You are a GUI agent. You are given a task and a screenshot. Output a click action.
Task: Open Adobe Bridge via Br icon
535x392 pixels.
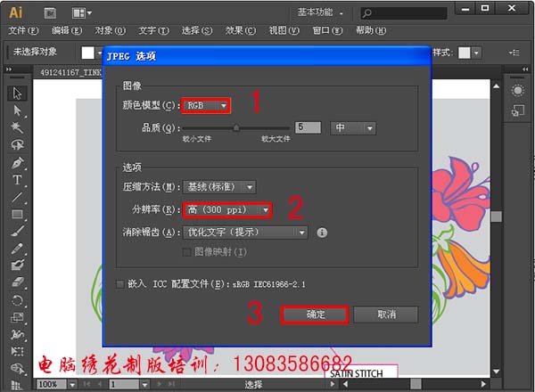[50, 13]
